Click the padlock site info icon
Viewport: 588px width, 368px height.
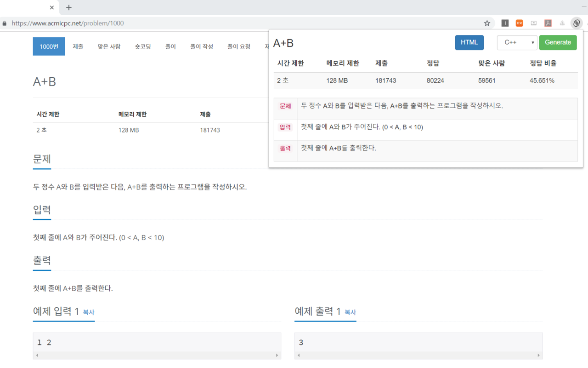click(x=5, y=23)
